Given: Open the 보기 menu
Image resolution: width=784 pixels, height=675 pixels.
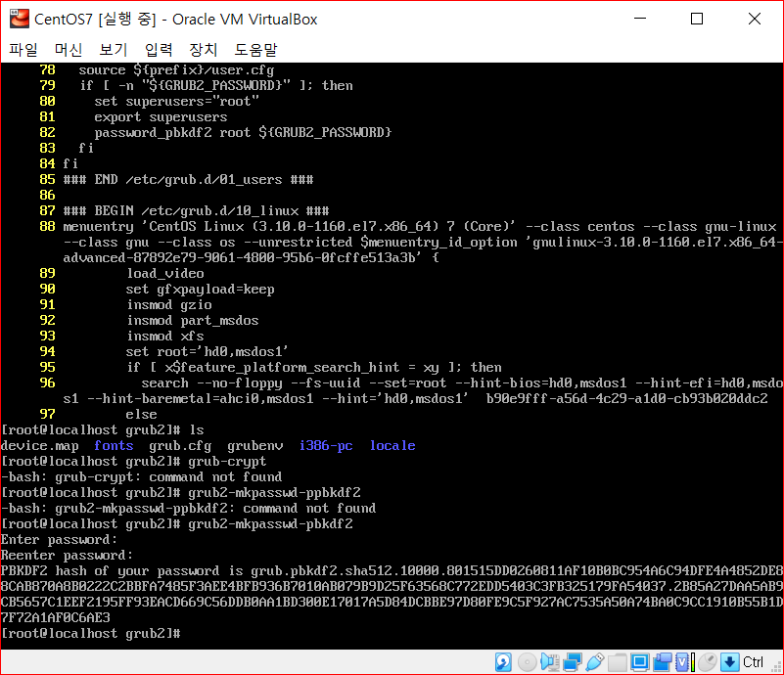Looking at the screenshot, I should pos(113,50).
